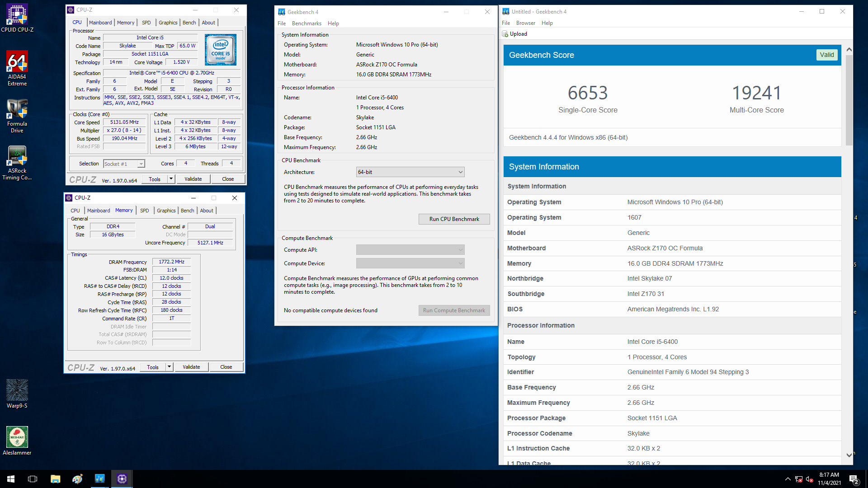Switch to Geekbench from the taskbar
Screen dimensions: 868x488
pyautogui.click(x=99, y=479)
